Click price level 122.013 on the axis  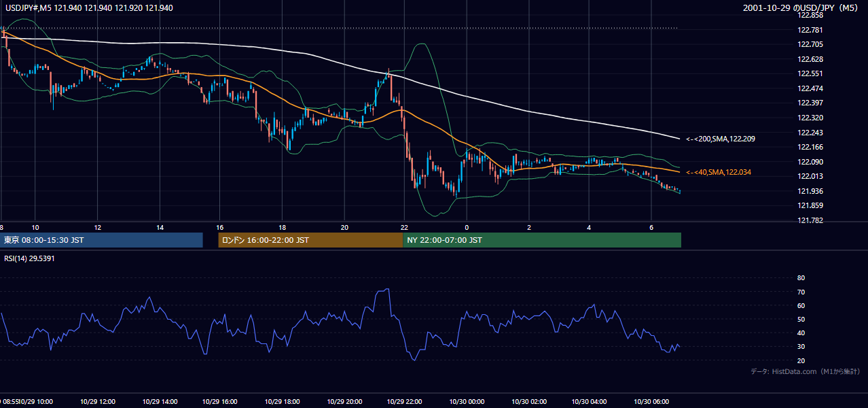coord(810,176)
